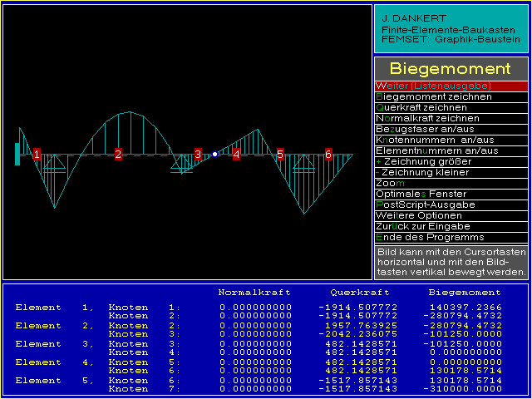Select the red marker labeled 5
The width and height of the screenshot is (532, 399).
(280, 154)
